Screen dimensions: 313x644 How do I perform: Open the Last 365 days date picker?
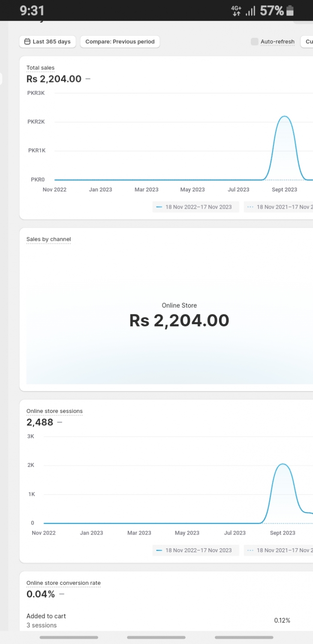click(48, 42)
